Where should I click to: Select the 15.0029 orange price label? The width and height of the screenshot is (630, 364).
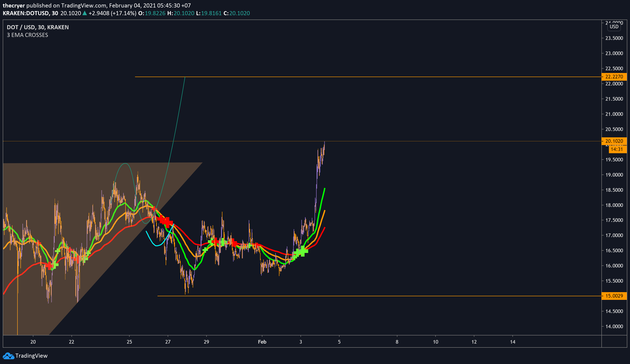click(x=614, y=296)
